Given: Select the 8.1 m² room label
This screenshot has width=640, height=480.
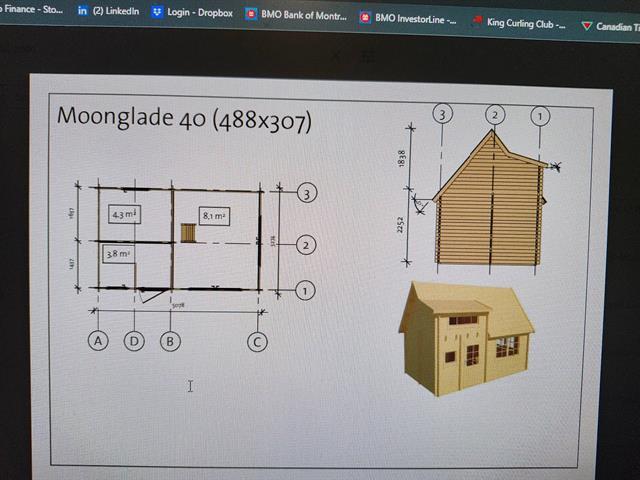Looking at the screenshot, I should pyautogui.click(x=215, y=215).
